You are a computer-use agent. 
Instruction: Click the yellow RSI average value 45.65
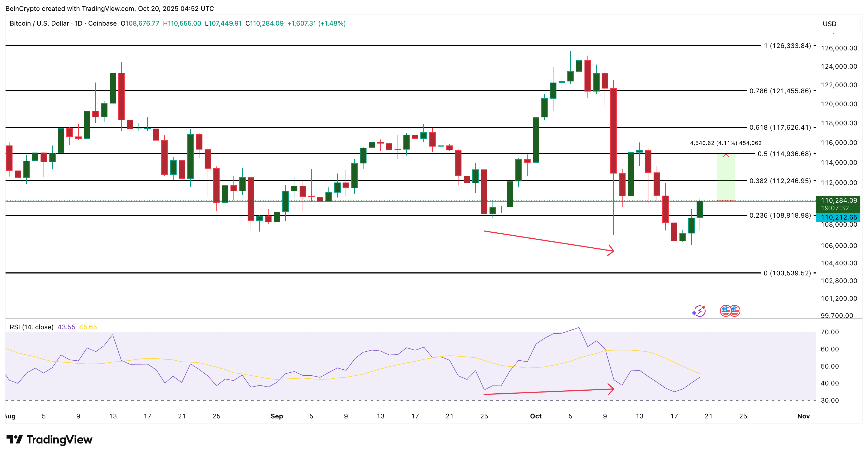point(88,327)
